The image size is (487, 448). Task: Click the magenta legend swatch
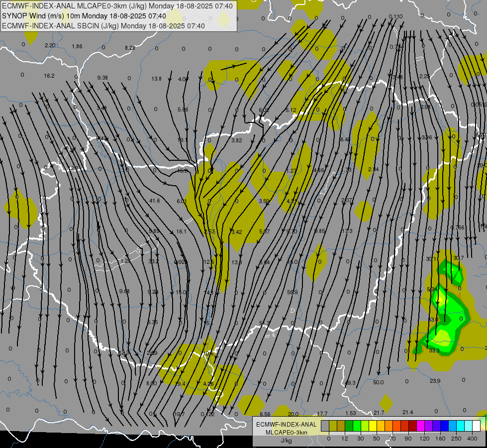pyautogui.click(x=421, y=426)
